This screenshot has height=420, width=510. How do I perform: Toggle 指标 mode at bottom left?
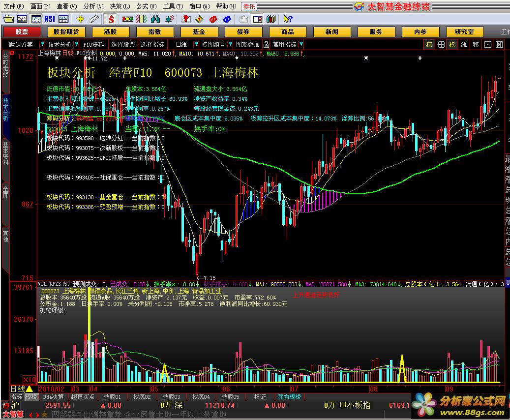click(16, 396)
